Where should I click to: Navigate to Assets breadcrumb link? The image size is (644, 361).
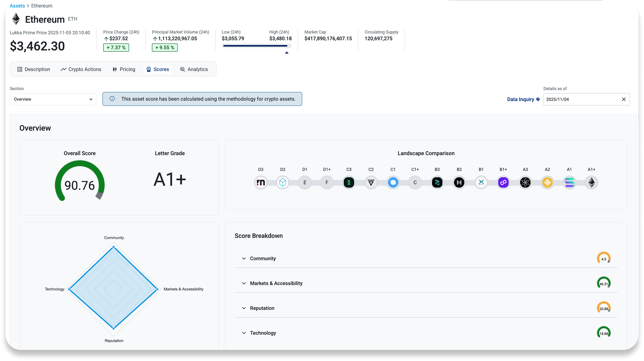coord(17,6)
